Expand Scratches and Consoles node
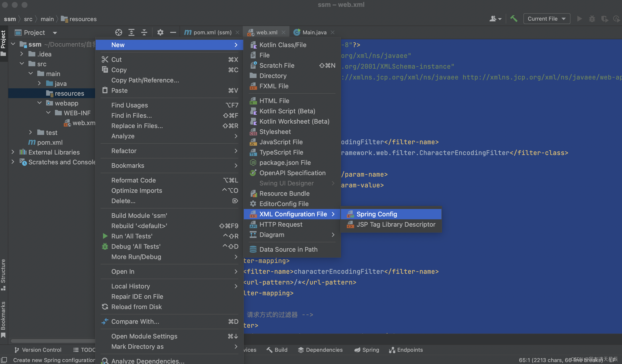 pos(13,162)
